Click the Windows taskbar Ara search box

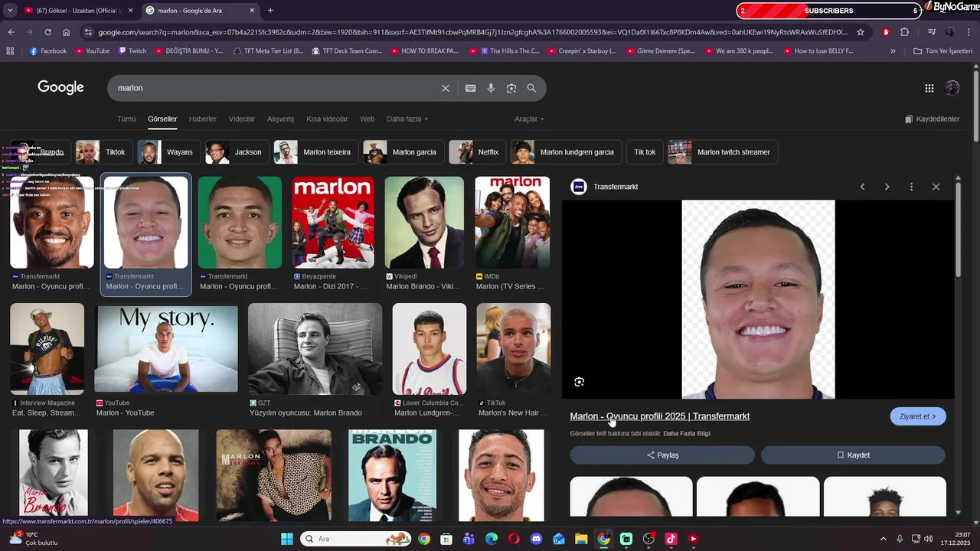click(x=355, y=539)
